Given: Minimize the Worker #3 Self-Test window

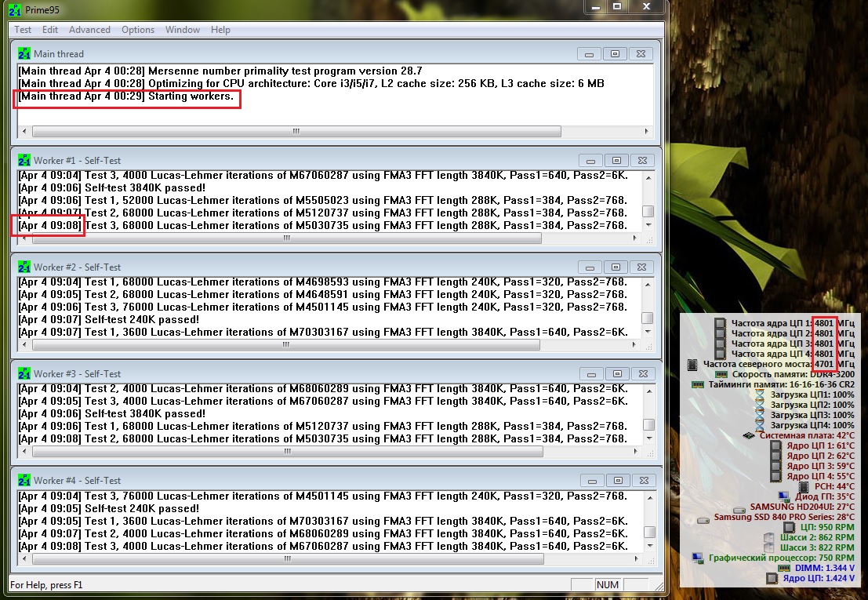Looking at the screenshot, I should (590, 374).
